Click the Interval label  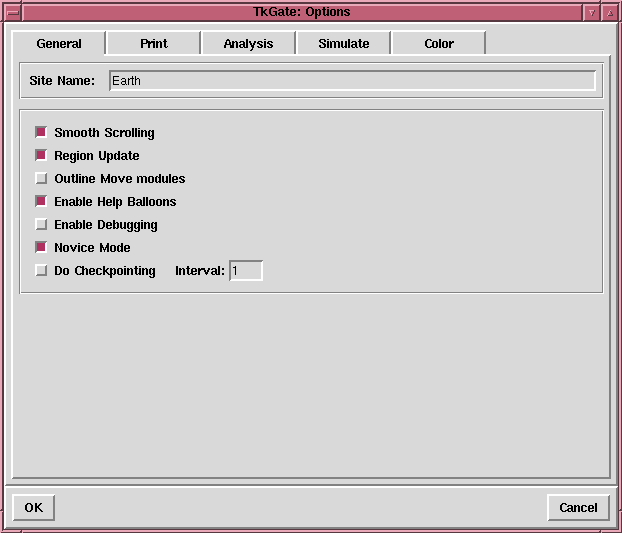(200, 270)
